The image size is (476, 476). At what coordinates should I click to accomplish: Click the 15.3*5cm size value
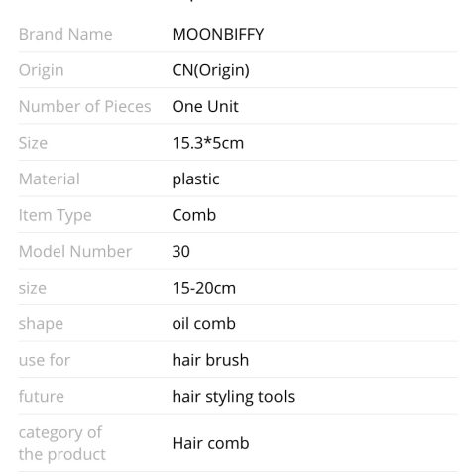208,143
